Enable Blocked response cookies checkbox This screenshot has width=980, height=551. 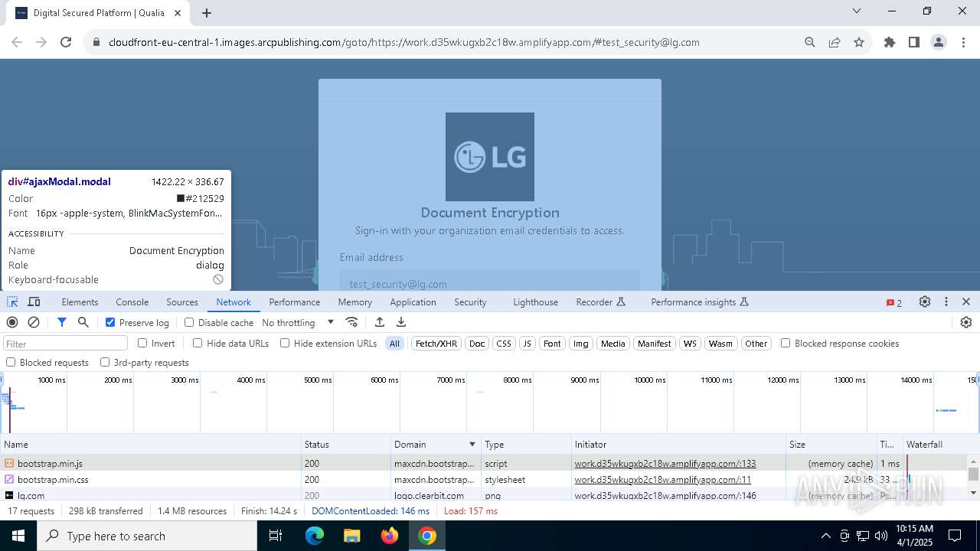tap(786, 343)
